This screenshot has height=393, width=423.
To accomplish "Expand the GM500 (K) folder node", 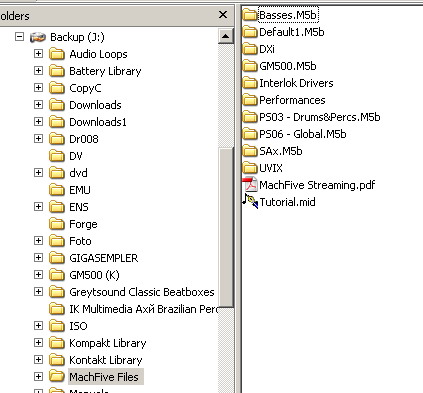I will pos(39,275).
